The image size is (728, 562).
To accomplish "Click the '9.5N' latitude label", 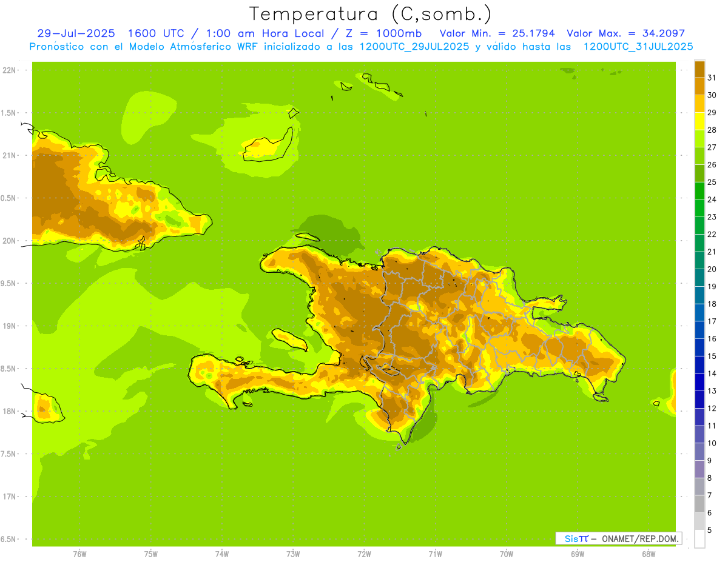I will coord(8,283).
